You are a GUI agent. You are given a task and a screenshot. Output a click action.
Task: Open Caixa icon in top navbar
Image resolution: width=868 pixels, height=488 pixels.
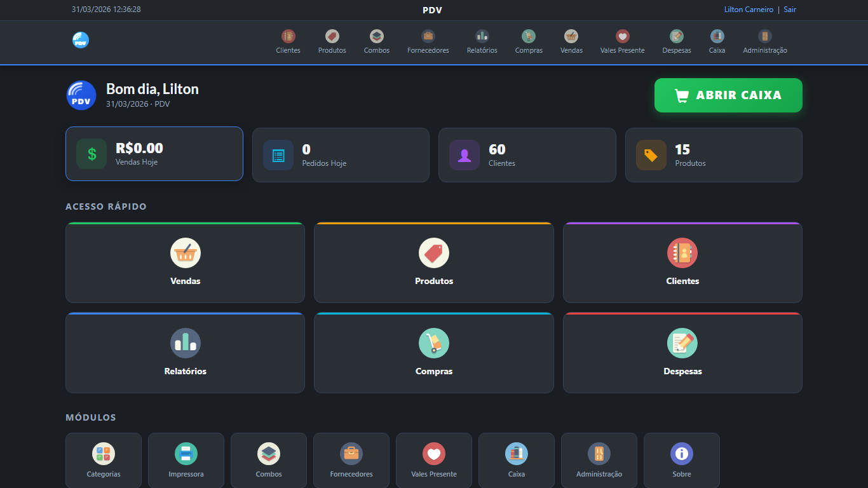coord(717,36)
